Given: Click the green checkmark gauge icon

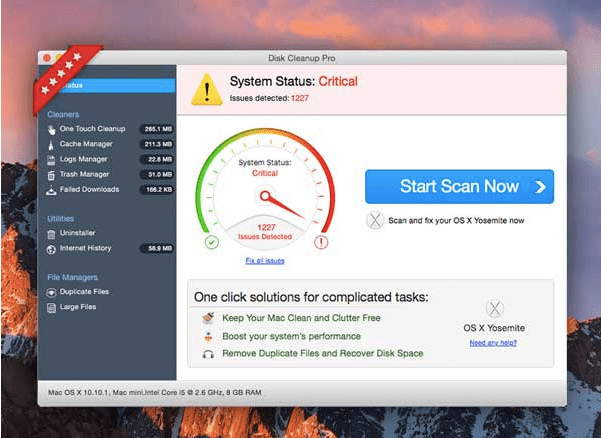Looking at the screenshot, I should pos(212,242).
